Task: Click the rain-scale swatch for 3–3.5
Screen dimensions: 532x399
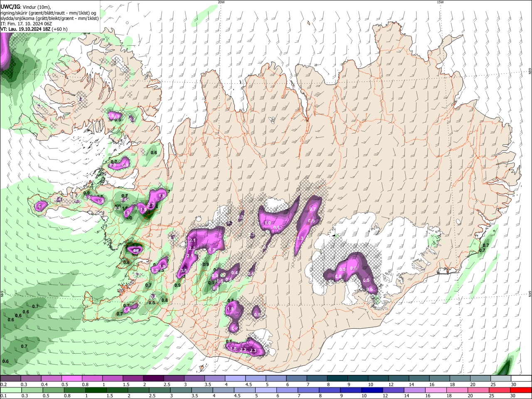Action: tap(181, 390)
